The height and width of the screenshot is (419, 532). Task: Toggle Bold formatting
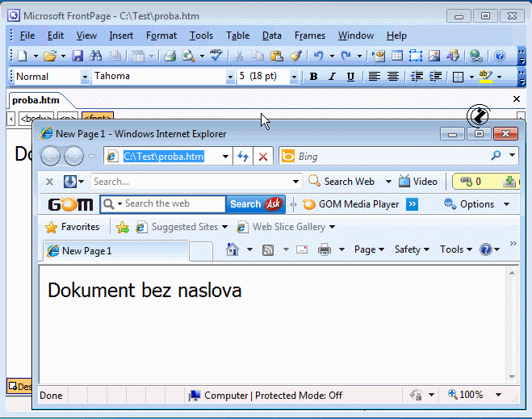click(x=313, y=77)
